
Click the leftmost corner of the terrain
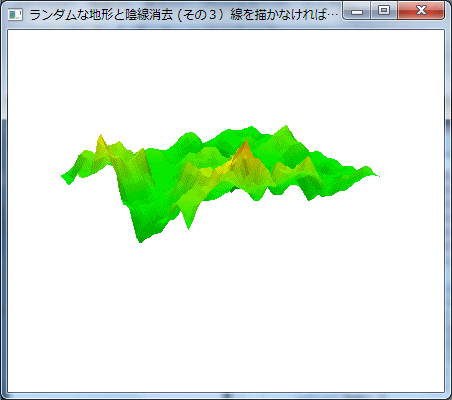(65, 177)
